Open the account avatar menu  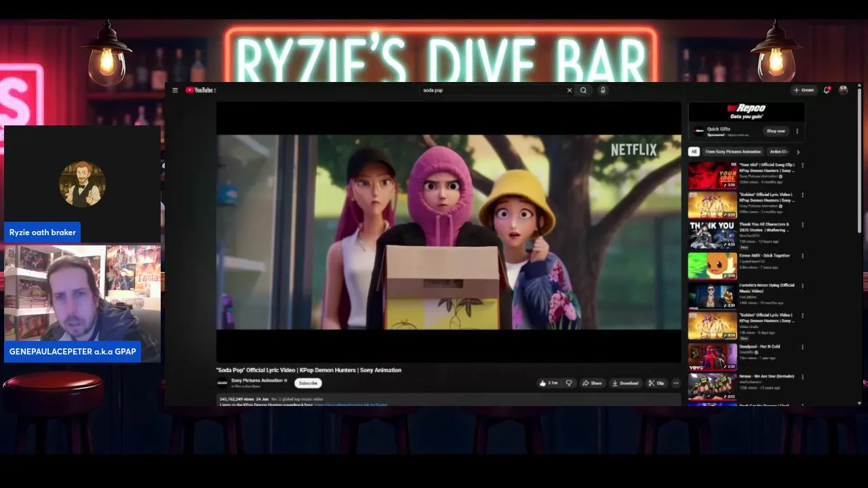[844, 89]
